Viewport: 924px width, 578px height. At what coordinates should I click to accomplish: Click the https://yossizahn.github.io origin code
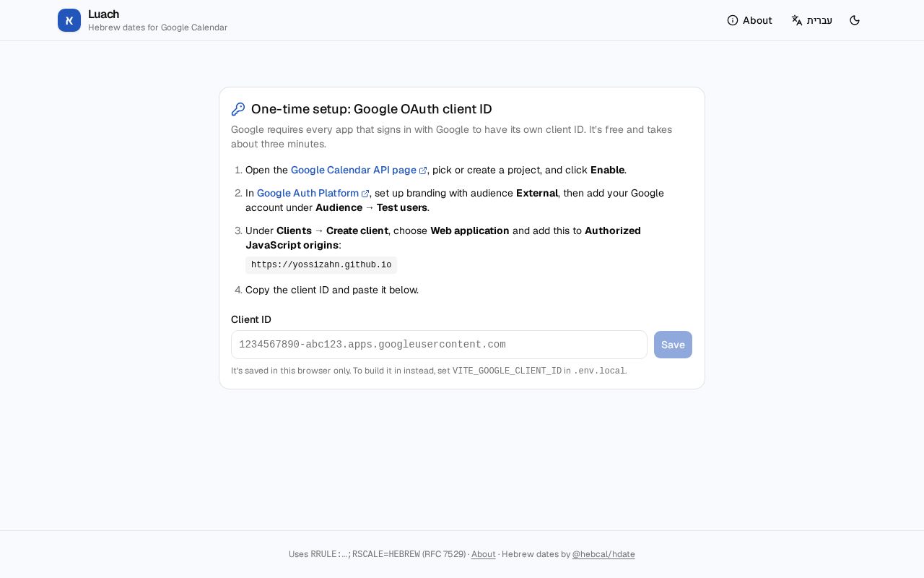tap(321, 265)
